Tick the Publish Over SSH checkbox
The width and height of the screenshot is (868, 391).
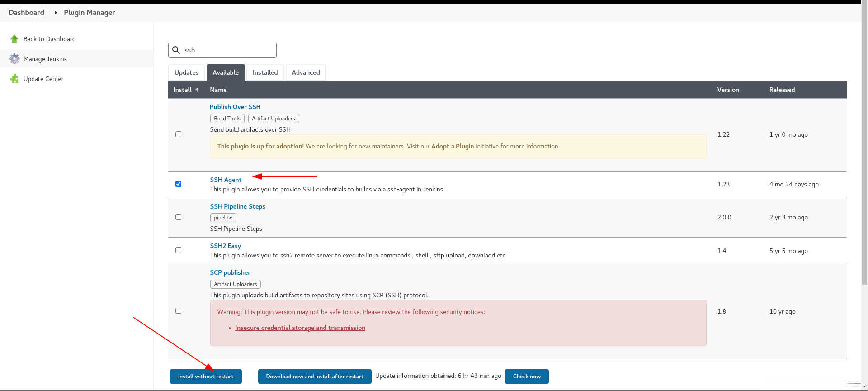(x=178, y=134)
